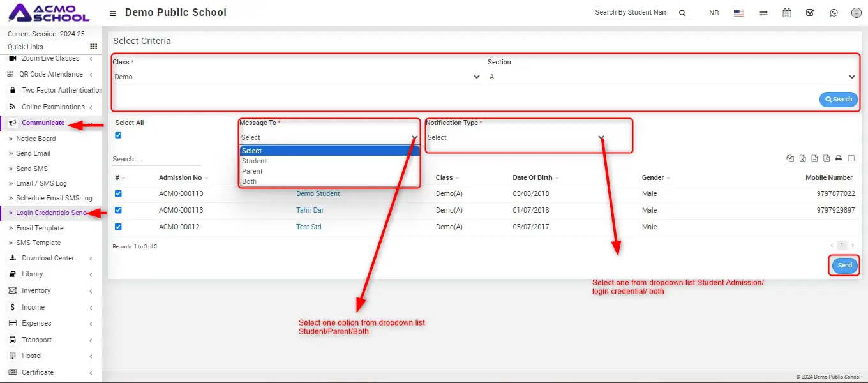The image size is (868, 383).
Task: Open column visibility icon
Action: tap(851, 159)
